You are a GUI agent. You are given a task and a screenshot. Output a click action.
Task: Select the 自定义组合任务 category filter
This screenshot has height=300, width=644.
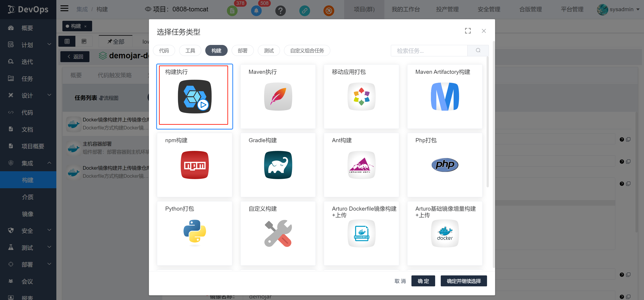(x=307, y=51)
